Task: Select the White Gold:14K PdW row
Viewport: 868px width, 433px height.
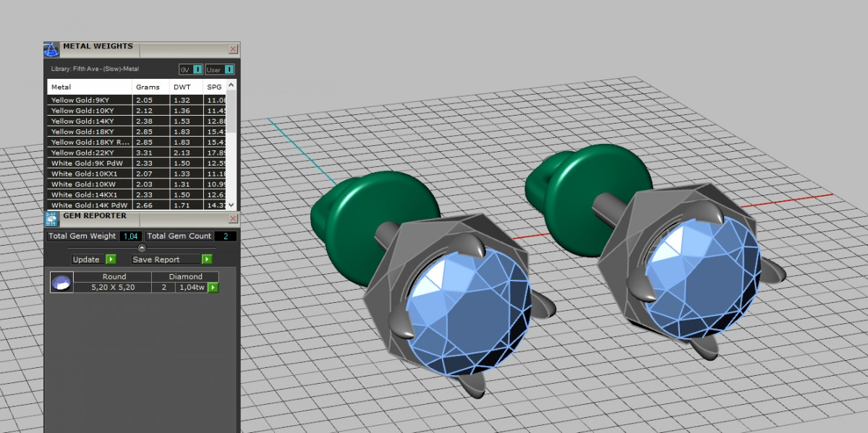Action: 137,205
